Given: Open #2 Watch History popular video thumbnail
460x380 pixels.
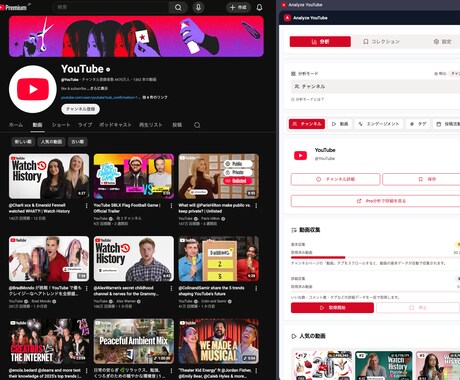Looking at the screenshot, I should point(384,365).
